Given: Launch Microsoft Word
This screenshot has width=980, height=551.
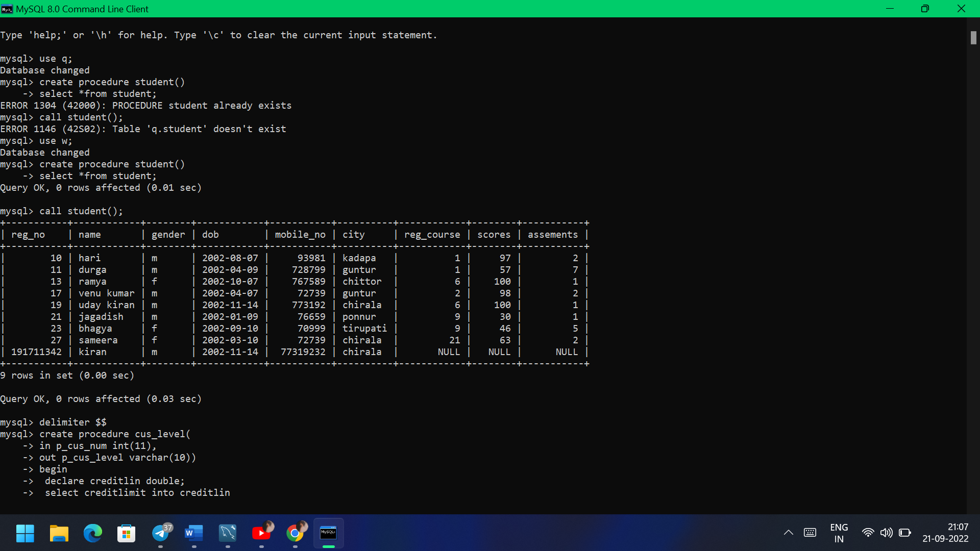Looking at the screenshot, I should 193,533.
